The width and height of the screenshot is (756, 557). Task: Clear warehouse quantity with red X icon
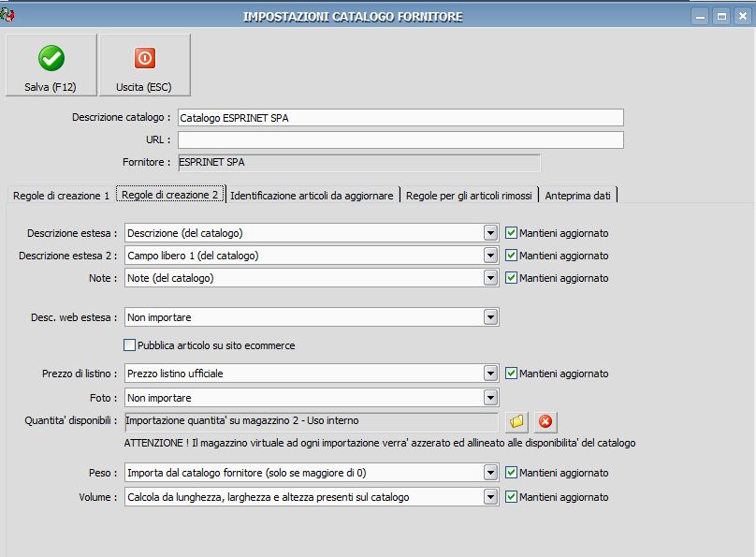tap(545, 421)
